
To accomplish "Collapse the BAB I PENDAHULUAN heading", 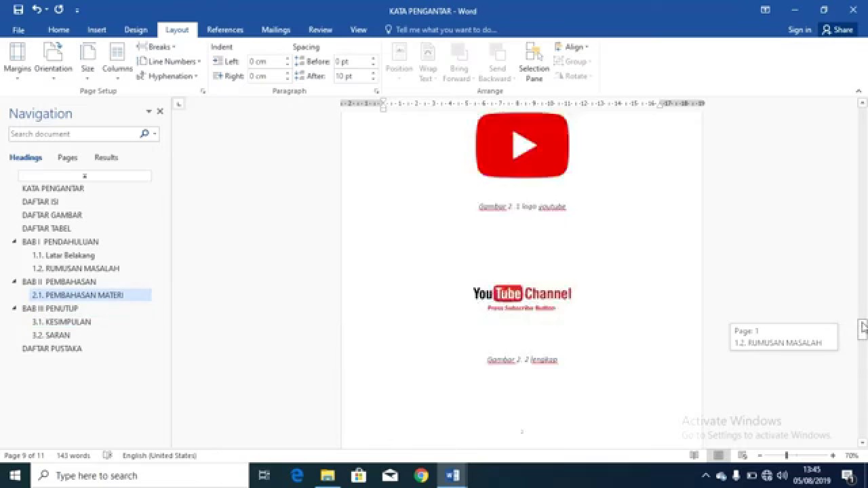I will pyautogui.click(x=14, y=241).
